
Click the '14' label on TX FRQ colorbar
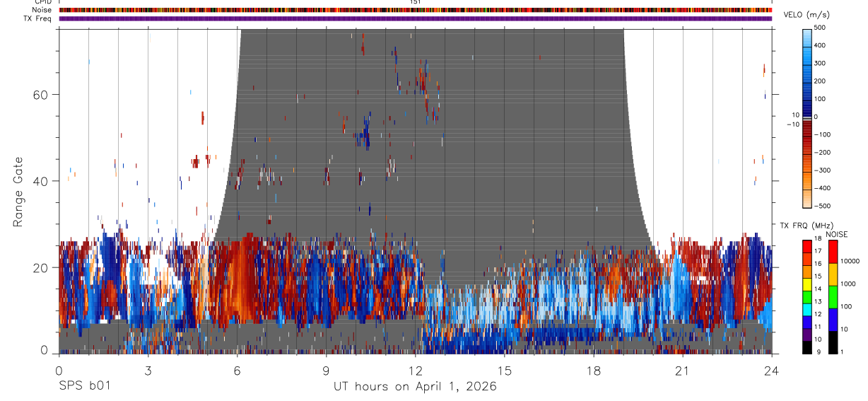(818, 289)
